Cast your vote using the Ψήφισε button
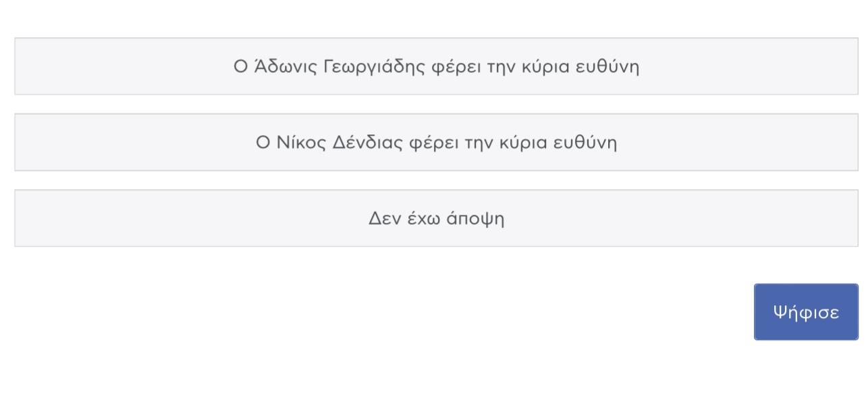This screenshot has width=868, height=408. coord(806,312)
